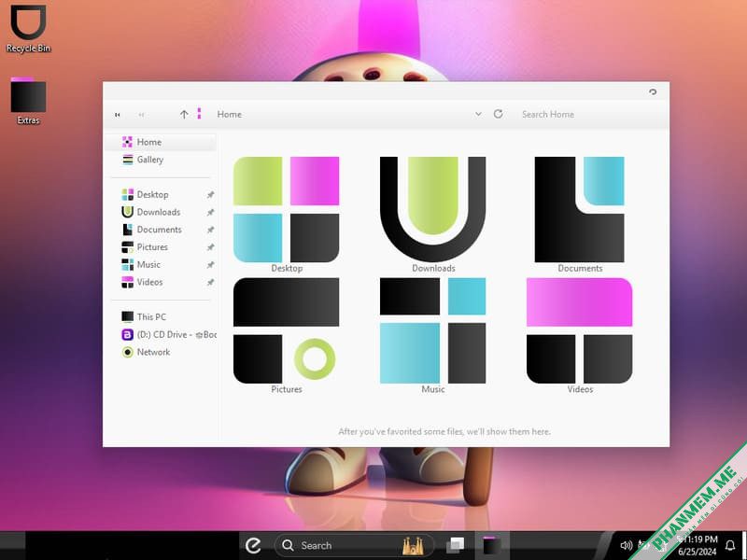The image size is (747, 560).
Task: Open Task View on the taskbar
Action: [456, 545]
